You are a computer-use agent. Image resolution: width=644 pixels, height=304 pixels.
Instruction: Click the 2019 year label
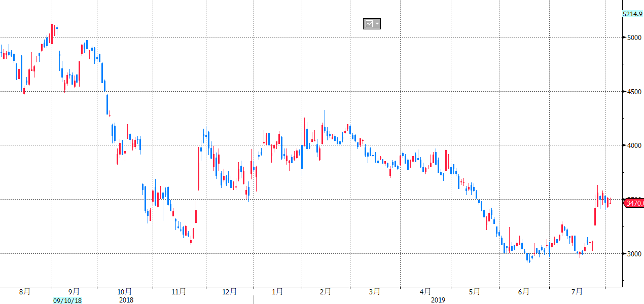438,300
